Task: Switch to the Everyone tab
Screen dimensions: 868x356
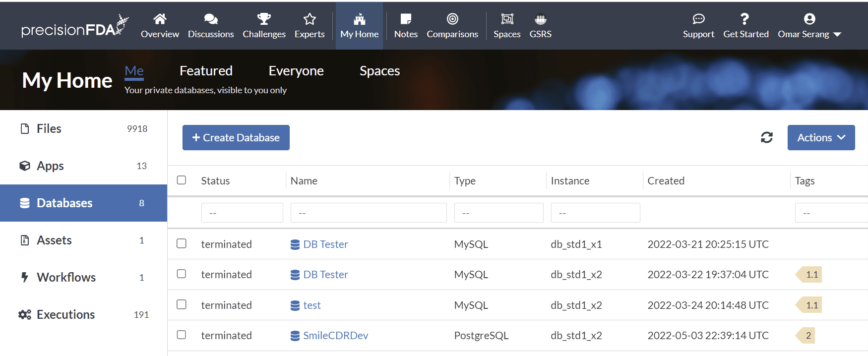Action: (296, 71)
